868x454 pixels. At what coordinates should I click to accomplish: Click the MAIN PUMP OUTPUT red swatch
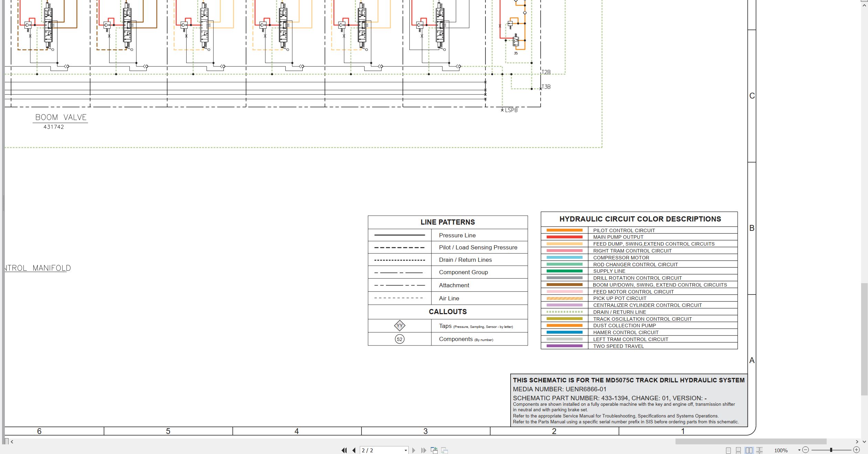coord(564,237)
